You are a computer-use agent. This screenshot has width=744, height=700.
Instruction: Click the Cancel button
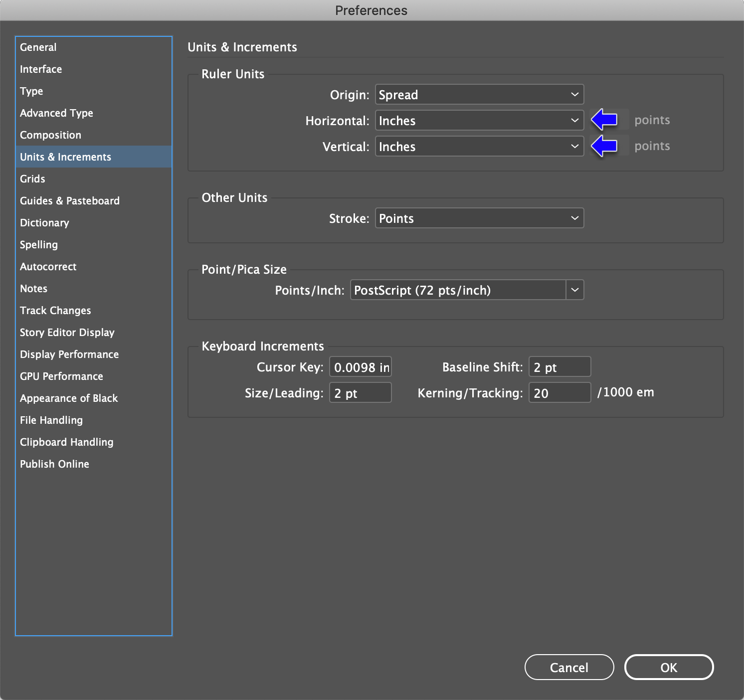pos(569,667)
